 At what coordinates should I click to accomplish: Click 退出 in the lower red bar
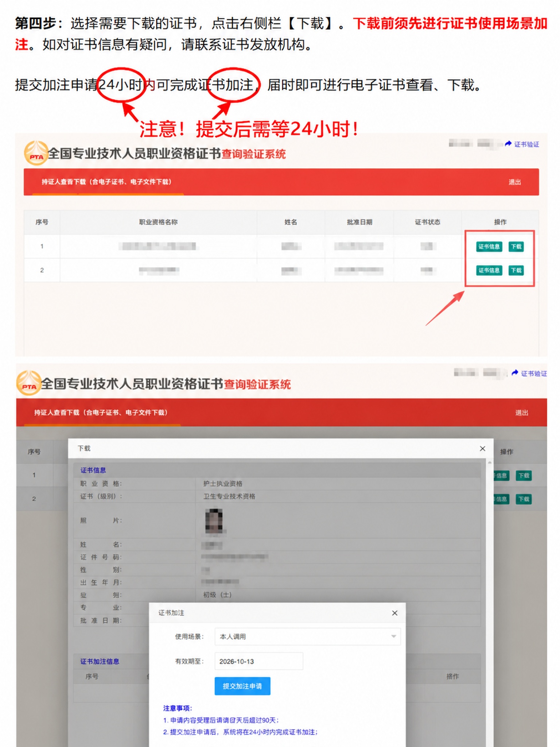522,413
